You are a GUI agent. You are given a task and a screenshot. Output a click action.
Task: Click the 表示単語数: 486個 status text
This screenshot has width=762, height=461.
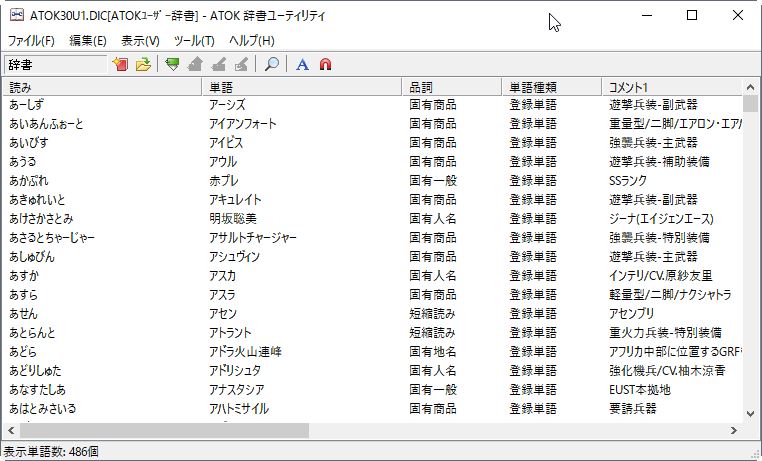pyautogui.click(x=51, y=451)
